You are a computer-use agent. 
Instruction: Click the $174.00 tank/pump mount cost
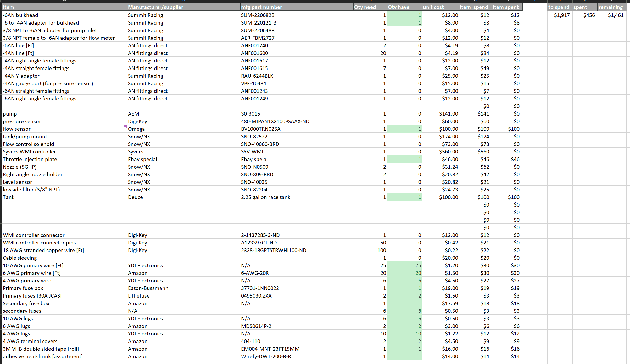441,136
